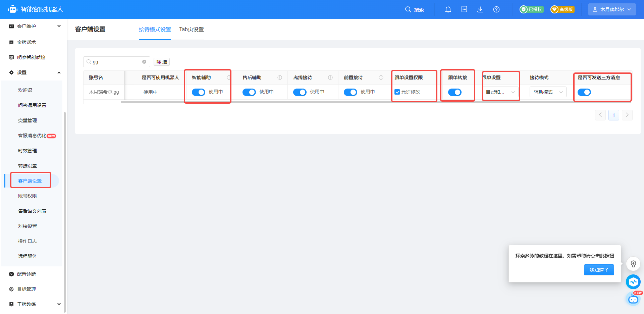Open the robot assistant floating button with NEW badge
Viewport: 644px width, 314px height.
(x=633, y=299)
